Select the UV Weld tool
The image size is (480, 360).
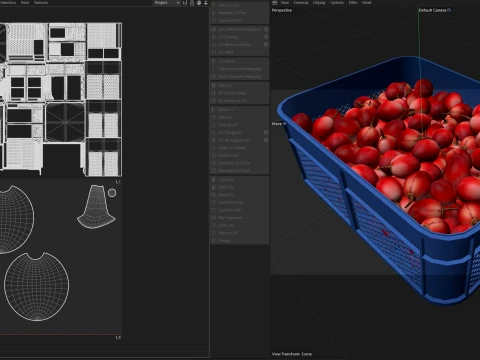[x=239, y=52]
